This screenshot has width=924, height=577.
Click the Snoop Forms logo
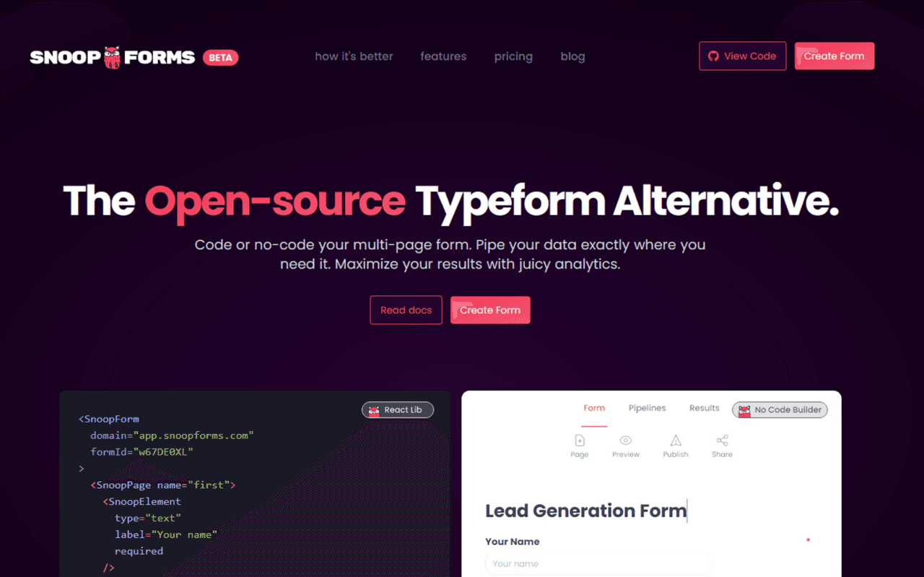(x=113, y=57)
